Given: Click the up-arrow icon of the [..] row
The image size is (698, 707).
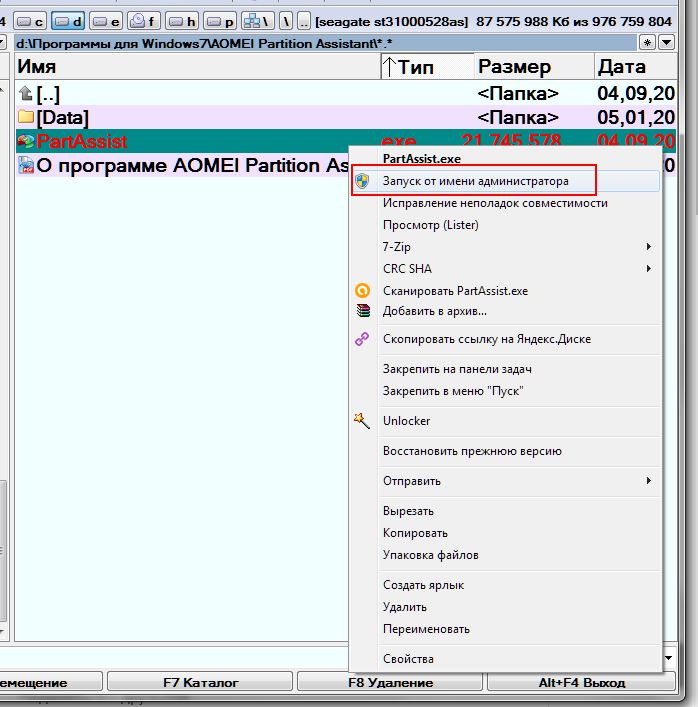Looking at the screenshot, I should coord(26,94).
